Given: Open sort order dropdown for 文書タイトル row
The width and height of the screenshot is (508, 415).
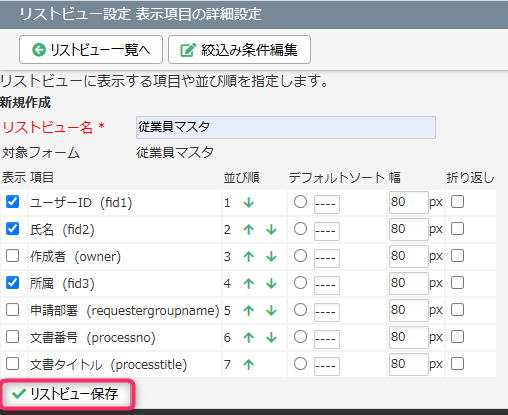Looking at the screenshot, I should (x=327, y=366).
